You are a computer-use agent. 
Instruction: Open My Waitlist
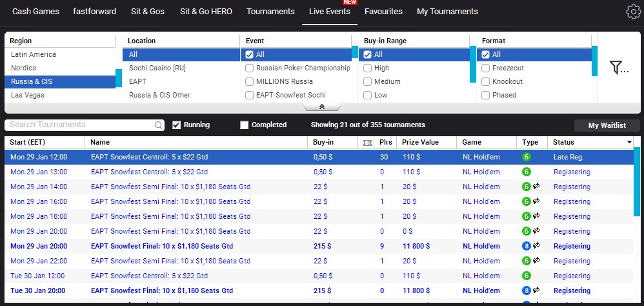[607, 125]
